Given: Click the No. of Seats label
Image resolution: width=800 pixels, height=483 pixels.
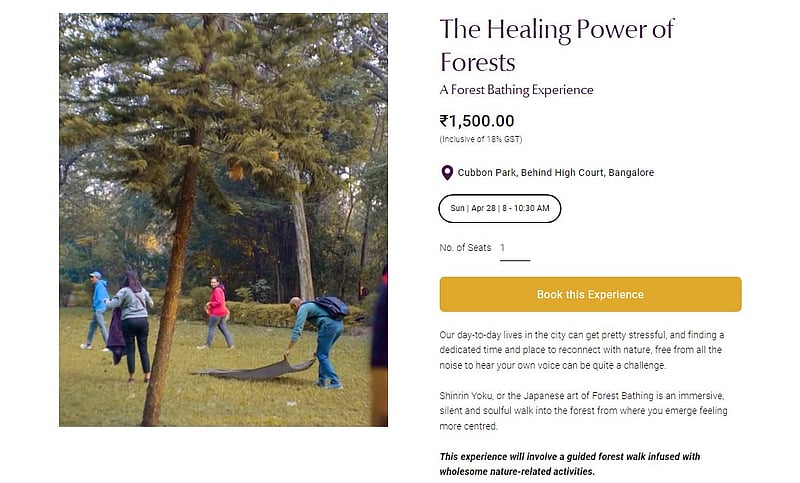Looking at the screenshot, I should [x=465, y=248].
